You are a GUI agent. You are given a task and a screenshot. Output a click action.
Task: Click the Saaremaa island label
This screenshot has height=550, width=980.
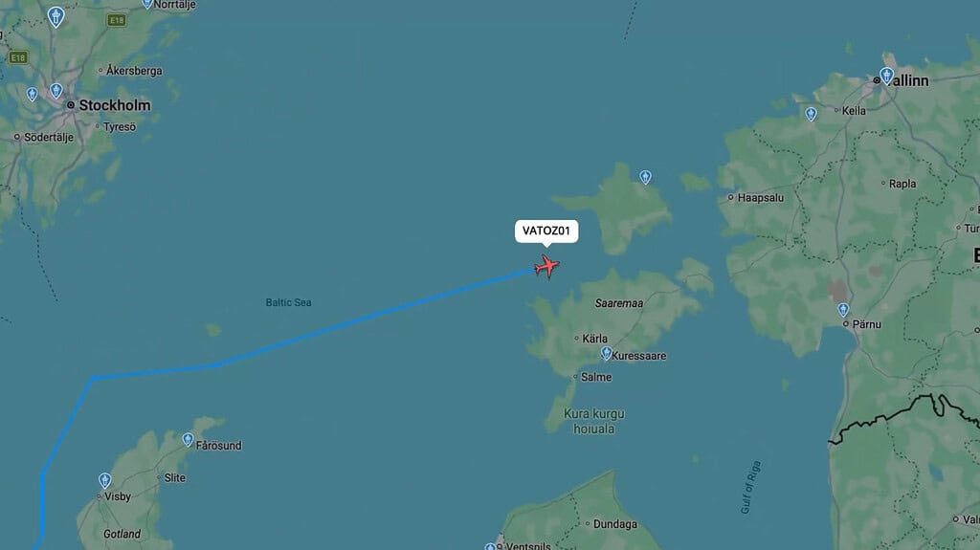pos(619,303)
